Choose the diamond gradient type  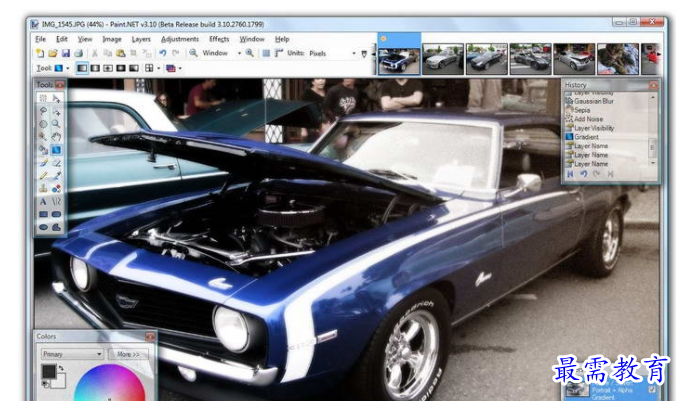coord(108,68)
